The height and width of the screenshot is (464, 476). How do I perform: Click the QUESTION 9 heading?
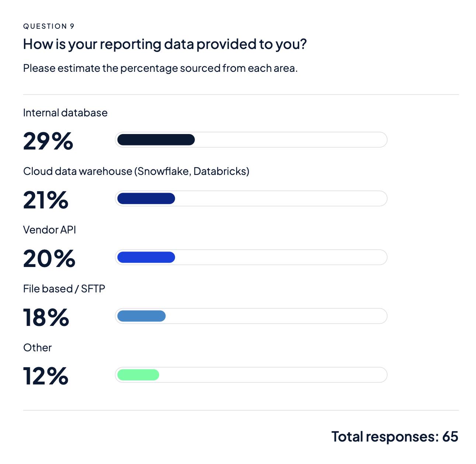point(49,26)
